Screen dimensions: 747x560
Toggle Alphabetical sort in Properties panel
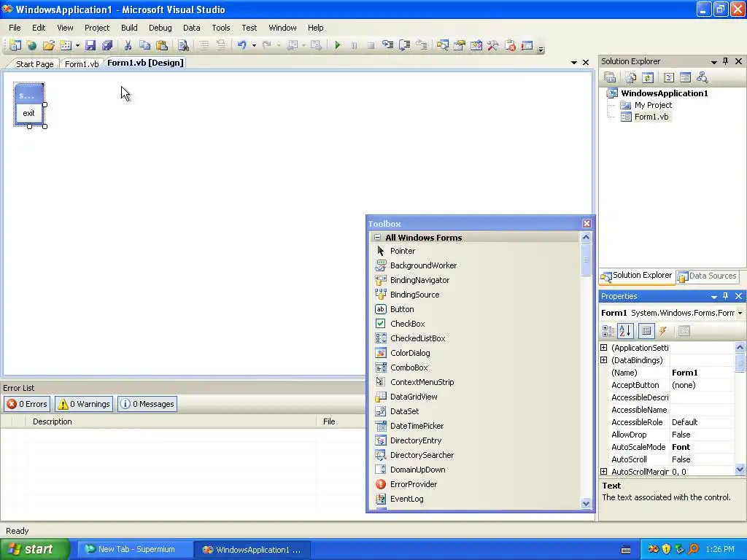pos(625,331)
